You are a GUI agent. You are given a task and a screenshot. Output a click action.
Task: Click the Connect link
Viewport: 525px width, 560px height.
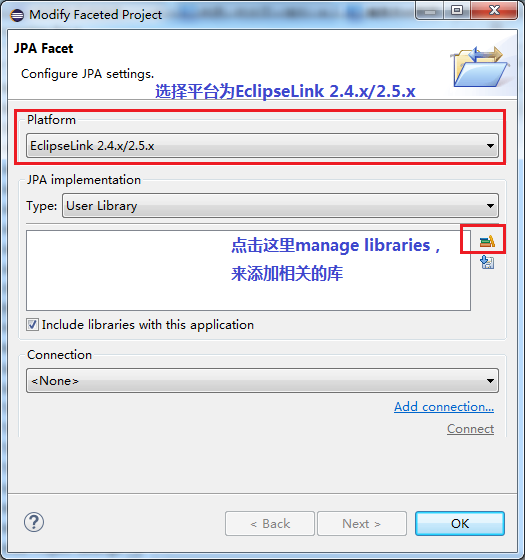(x=470, y=429)
